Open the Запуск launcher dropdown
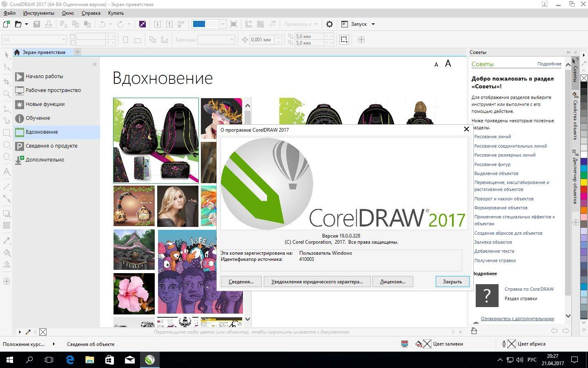 [x=373, y=24]
